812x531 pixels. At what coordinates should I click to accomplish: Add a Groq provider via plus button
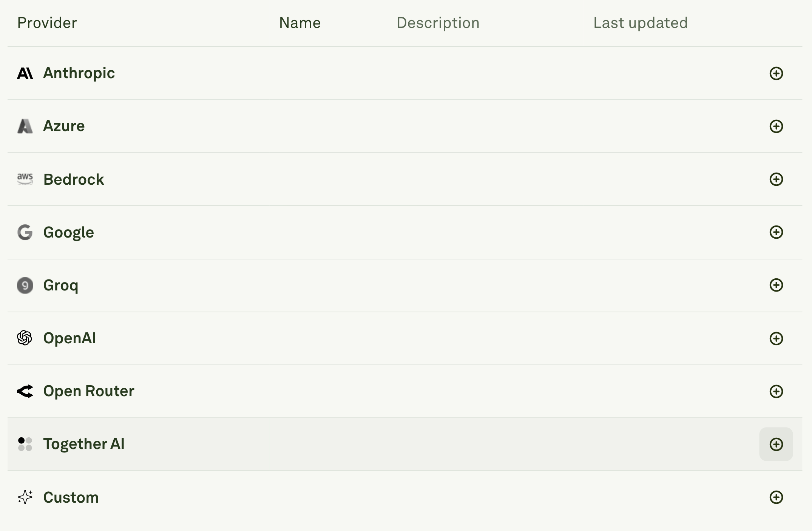click(x=776, y=286)
